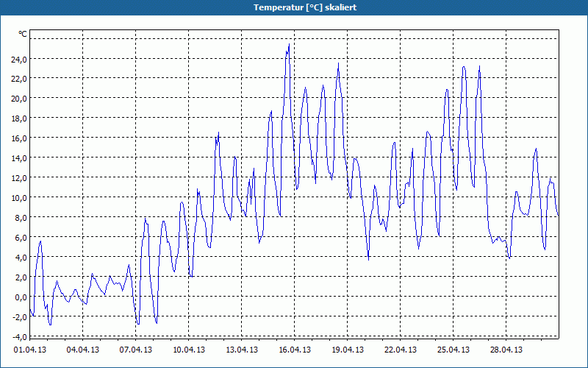Select the 4,0 axis value
The width and height of the screenshot is (588, 368).
pos(21,258)
